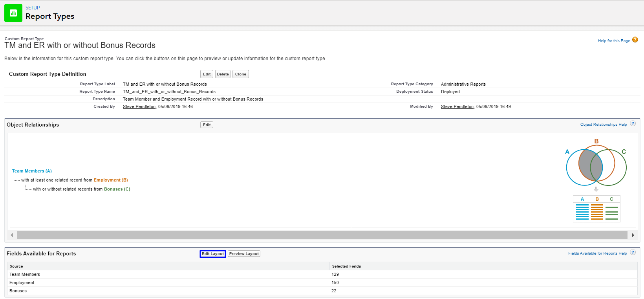Open the Object Relationships Help link
This screenshot has height=299, width=644.
603,125
